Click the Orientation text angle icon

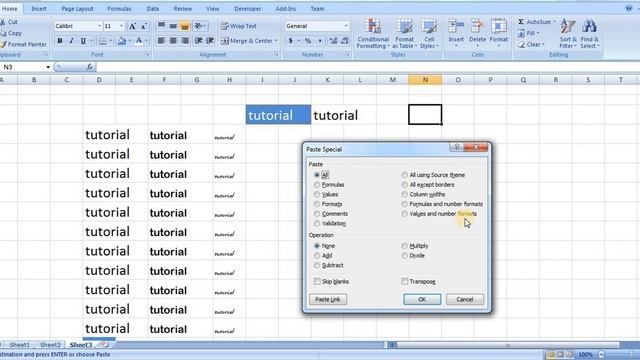pyautogui.click(x=198, y=26)
